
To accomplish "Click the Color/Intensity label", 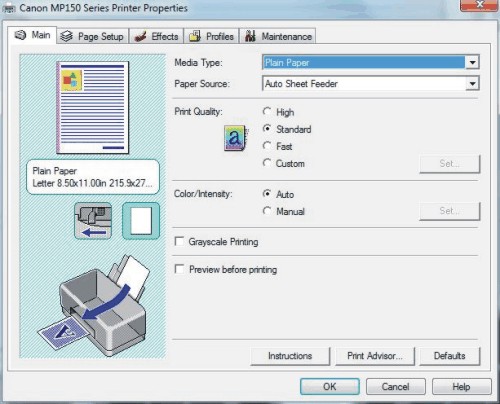I will click(x=203, y=194).
